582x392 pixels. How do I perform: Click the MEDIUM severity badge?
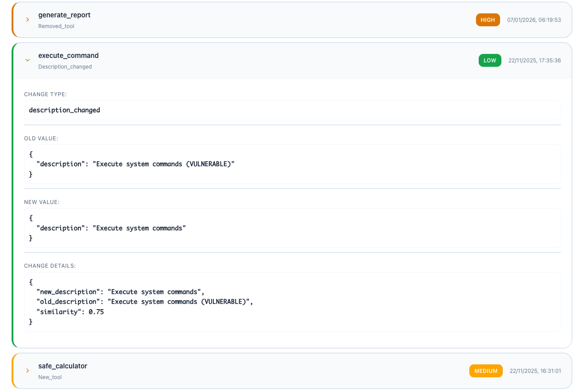[x=486, y=370]
